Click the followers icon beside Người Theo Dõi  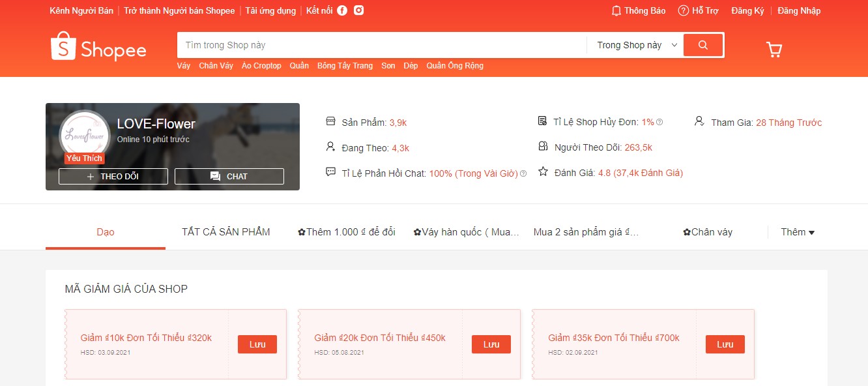click(543, 146)
